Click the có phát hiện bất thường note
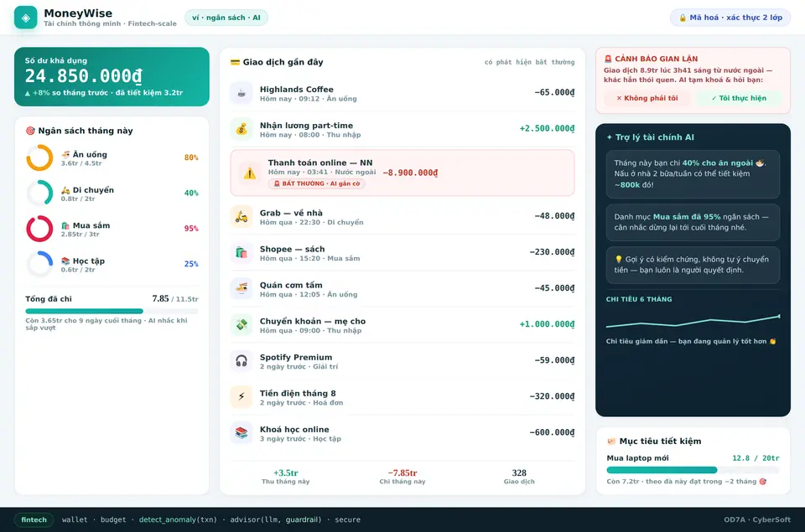This screenshot has height=532, width=805. [x=529, y=62]
